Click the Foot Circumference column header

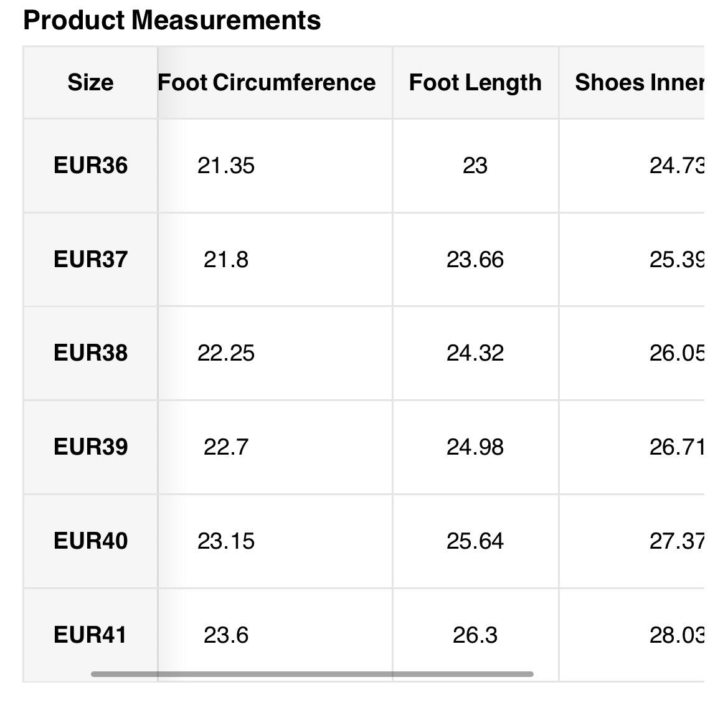tap(267, 82)
